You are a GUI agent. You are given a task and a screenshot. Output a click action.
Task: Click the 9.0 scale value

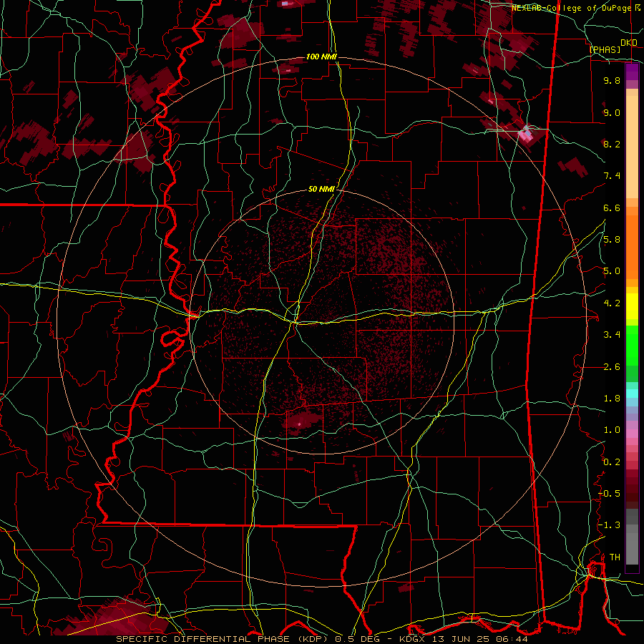click(x=612, y=112)
